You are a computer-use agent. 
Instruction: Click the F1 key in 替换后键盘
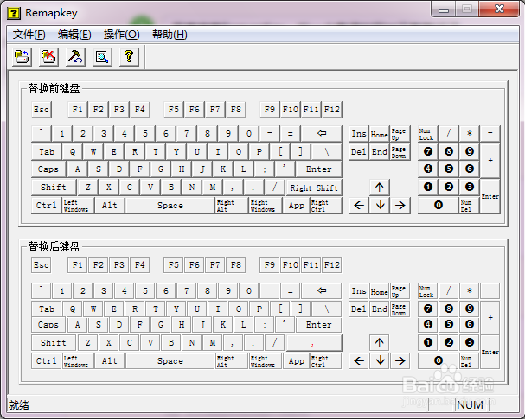(x=77, y=265)
